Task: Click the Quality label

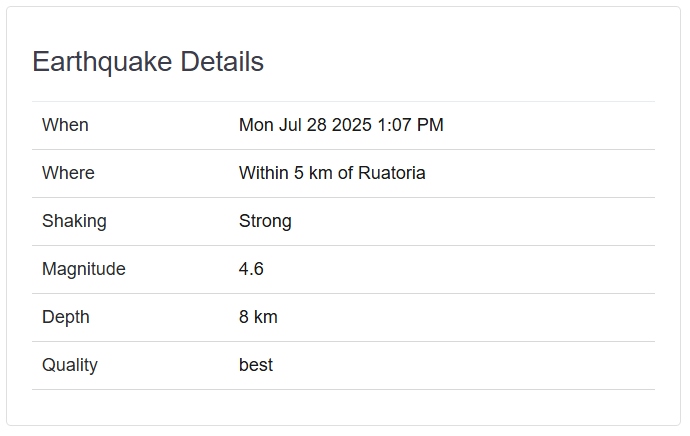Action: pyautogui.click(x=70, y=365)
